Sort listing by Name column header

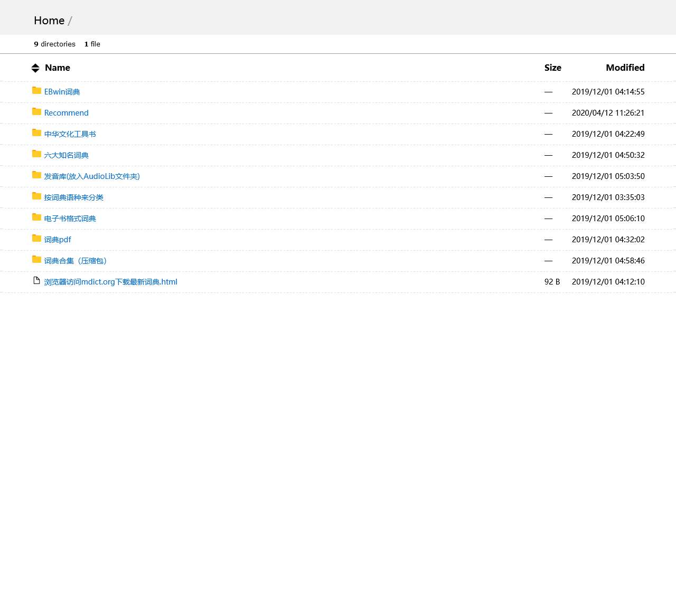coord(58,68)
